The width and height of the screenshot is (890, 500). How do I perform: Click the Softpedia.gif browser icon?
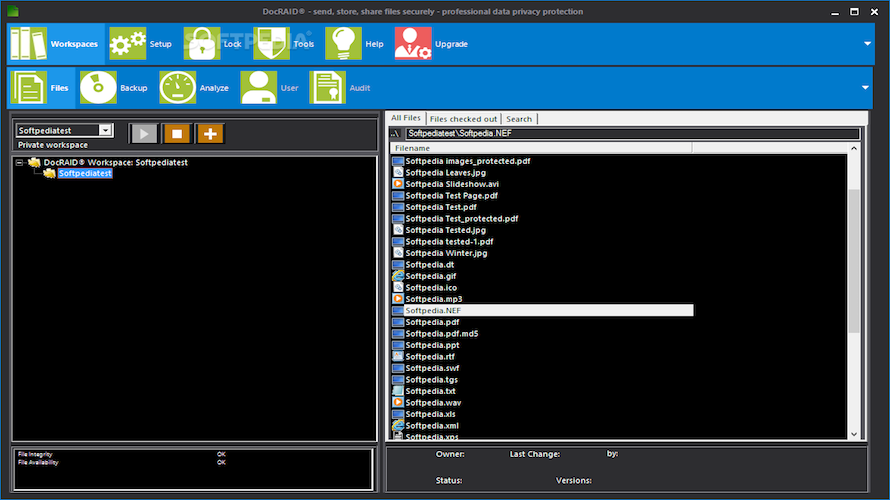(398, 276)
